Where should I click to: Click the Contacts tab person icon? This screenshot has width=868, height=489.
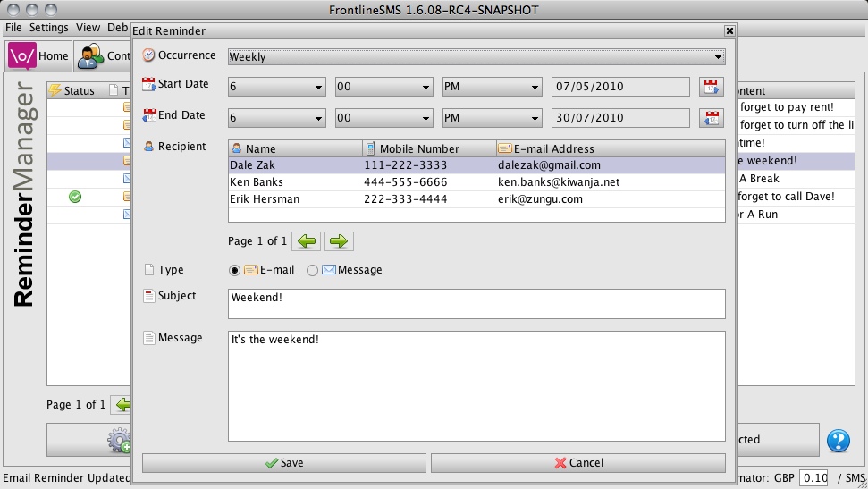90,56
